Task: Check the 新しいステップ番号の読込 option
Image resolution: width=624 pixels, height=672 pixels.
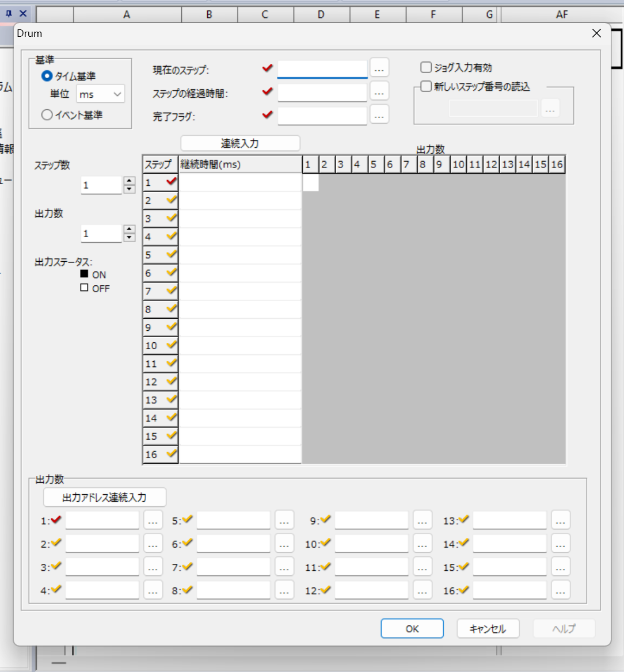Action: coord(426,86)
